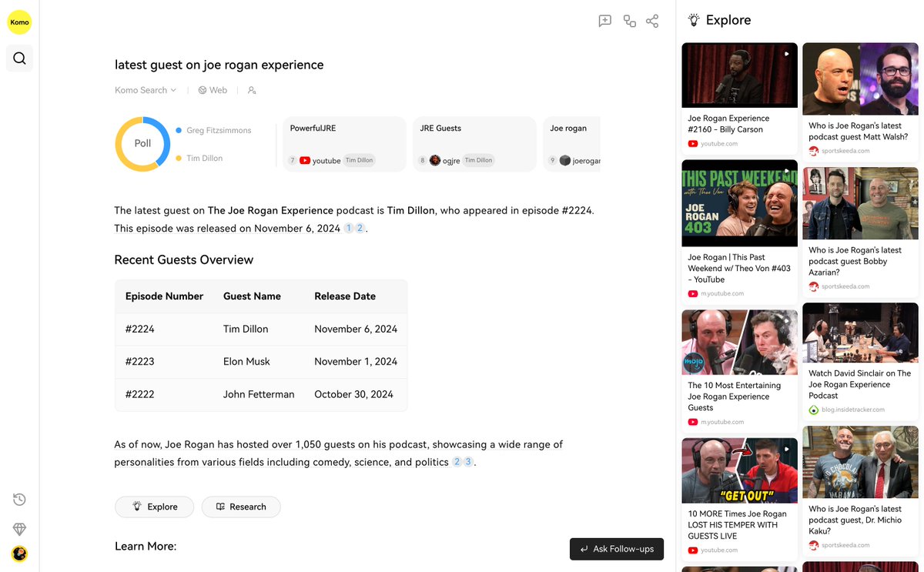The image size is (924, 572).
Task: Open David Sinclair podcast thumbnail
Action: click(x=860, y=333)
